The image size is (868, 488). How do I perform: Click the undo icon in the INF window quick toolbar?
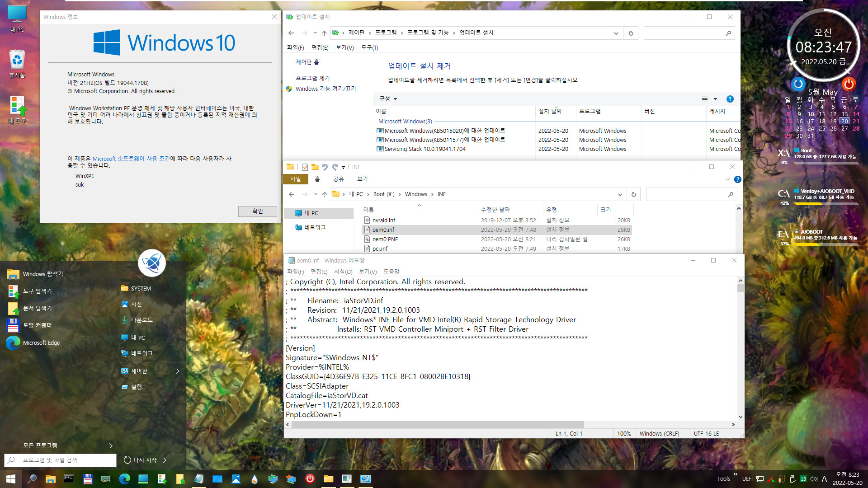(x=325, y=167)
